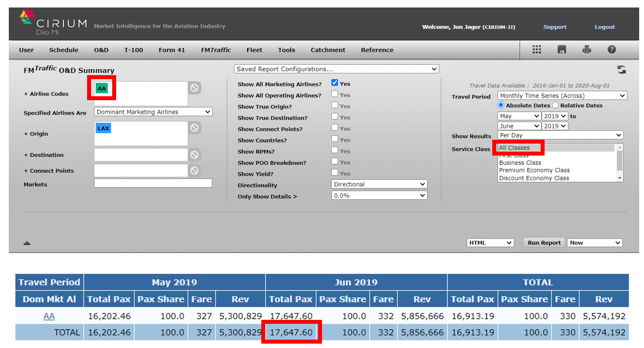Clear the Connect Points field

[x=194, y=170]
